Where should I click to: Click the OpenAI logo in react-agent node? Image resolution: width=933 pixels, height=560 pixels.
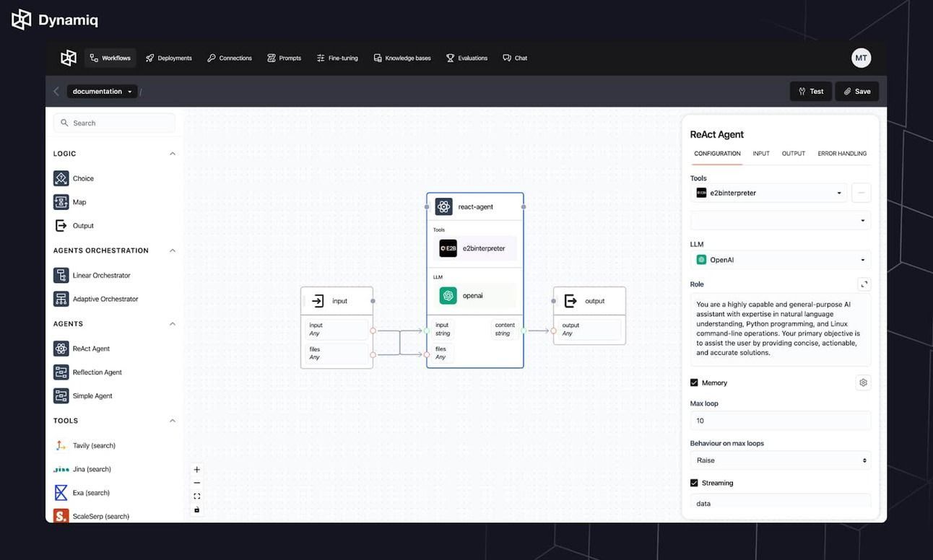[448, 295]
